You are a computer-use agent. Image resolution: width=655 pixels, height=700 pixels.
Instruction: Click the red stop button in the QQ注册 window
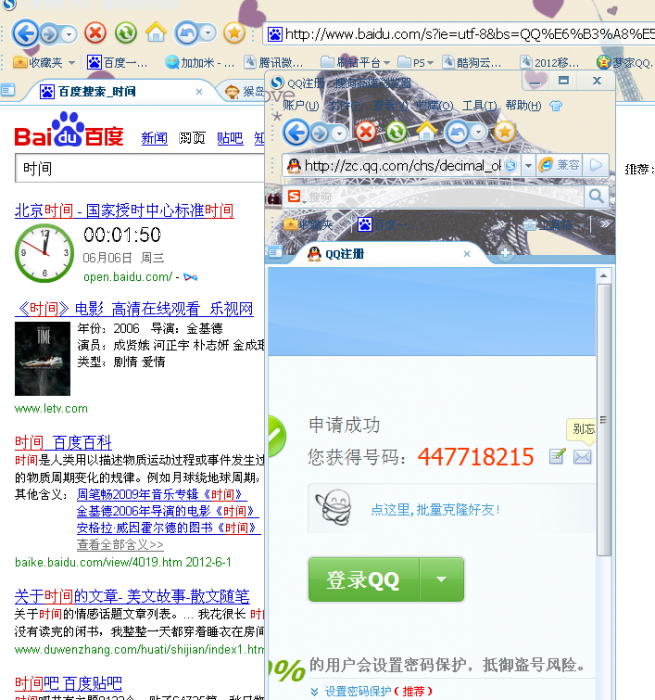pyautogui.click(x=366, y=132)
